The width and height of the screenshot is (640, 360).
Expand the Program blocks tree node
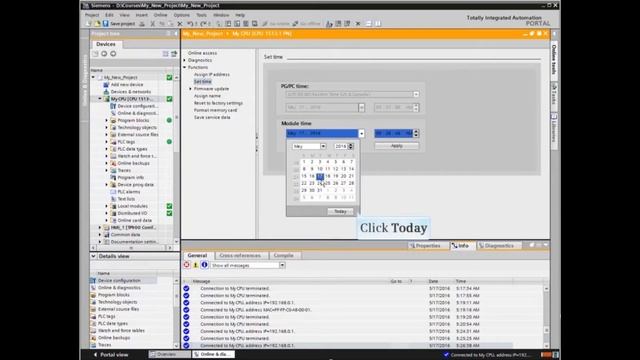pyautogui.click(x=107, y=120)
